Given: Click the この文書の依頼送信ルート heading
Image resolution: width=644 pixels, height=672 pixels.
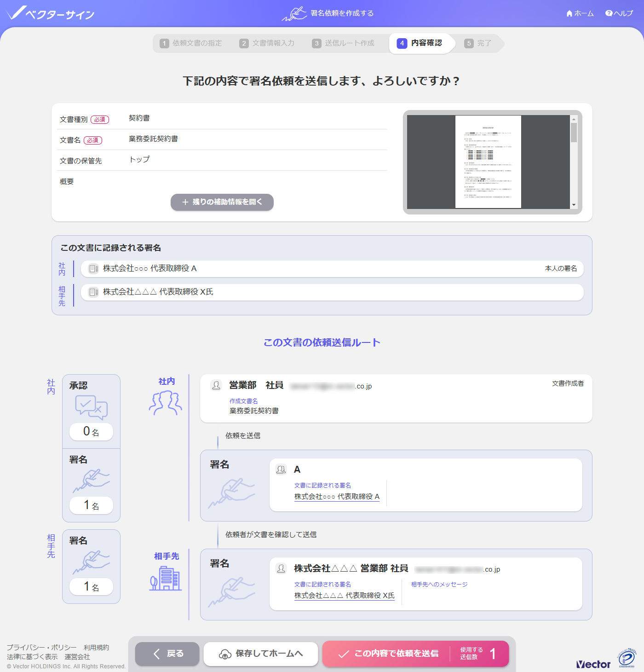Looking at the screenshot, I should pos(322,342).
